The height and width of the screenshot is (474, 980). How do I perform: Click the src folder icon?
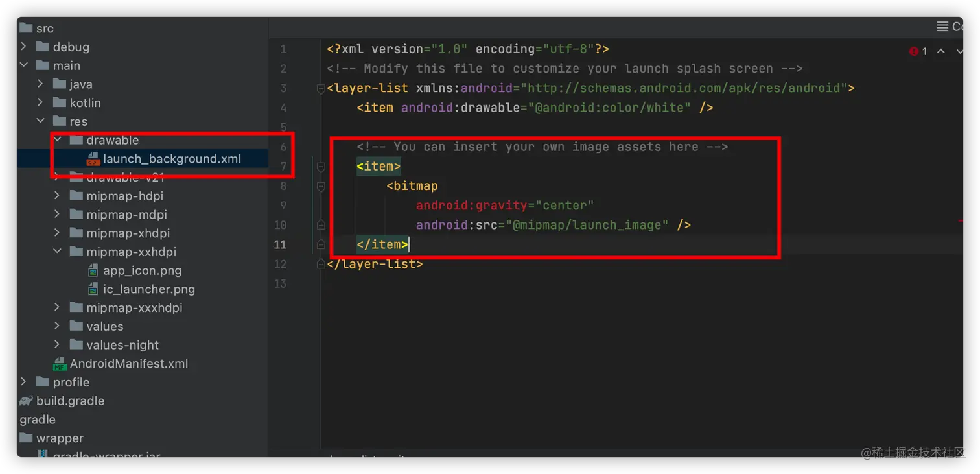tap(26, 28)
